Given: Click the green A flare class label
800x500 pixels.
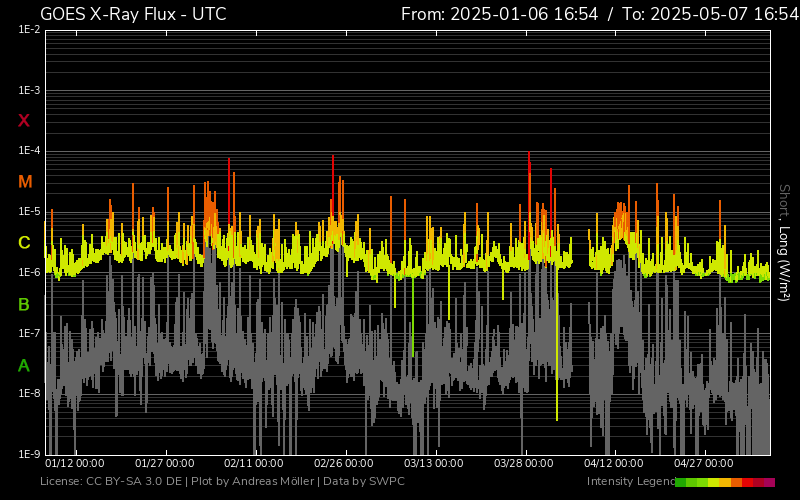Looking at the screenshot, I should tap(24, 366).
